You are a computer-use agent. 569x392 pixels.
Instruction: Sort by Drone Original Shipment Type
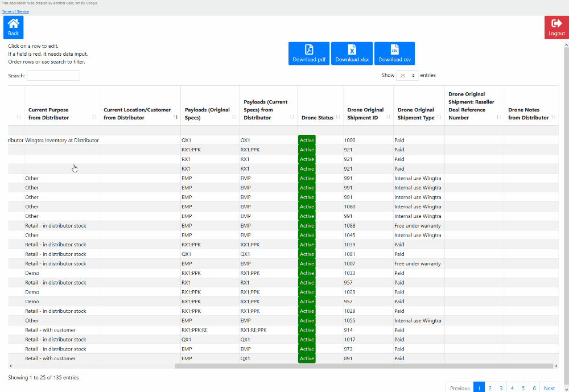point(418,113)
